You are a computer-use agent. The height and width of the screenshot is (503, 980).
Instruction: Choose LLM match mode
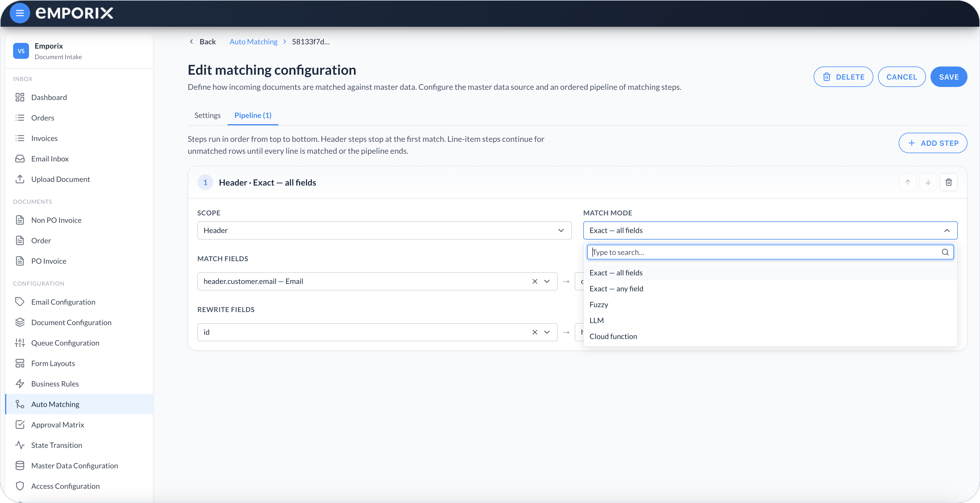point(770,321)
